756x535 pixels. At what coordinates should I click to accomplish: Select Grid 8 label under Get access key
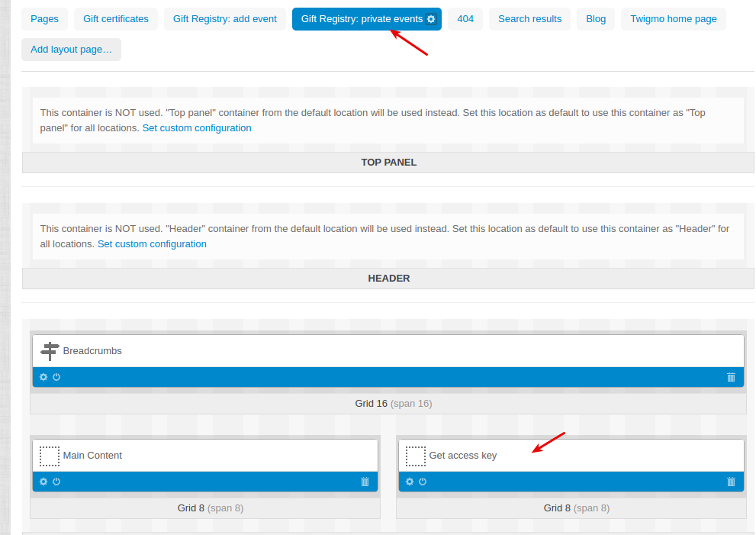(577, 508)
